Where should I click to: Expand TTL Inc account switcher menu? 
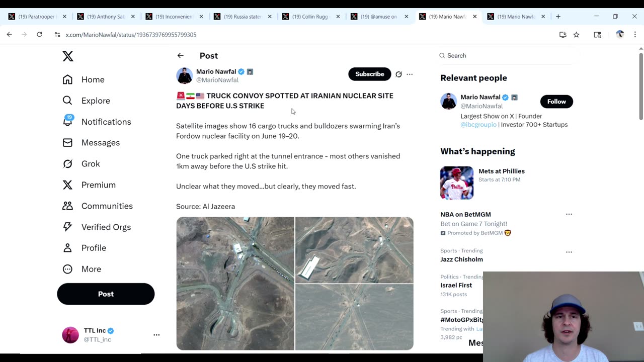click(156, 335)
